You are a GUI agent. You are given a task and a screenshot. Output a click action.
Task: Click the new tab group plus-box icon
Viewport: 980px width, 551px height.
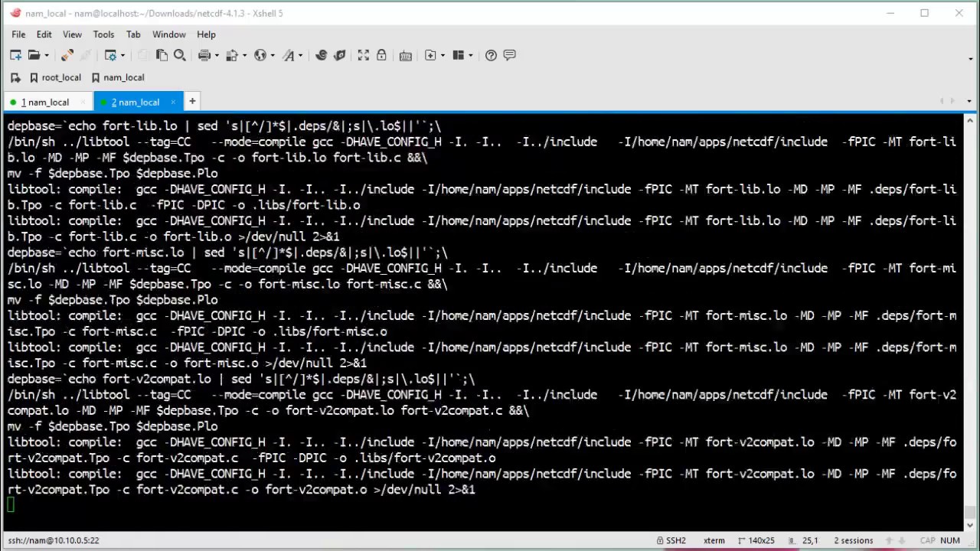pyautogui.click(x=430, y=55)
